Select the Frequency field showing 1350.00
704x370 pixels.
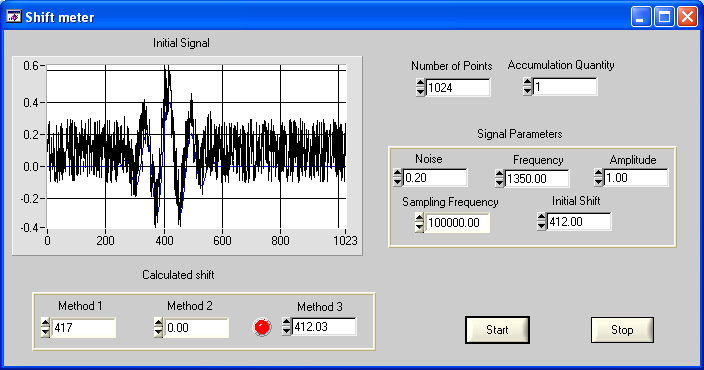(x=537, y=178)
